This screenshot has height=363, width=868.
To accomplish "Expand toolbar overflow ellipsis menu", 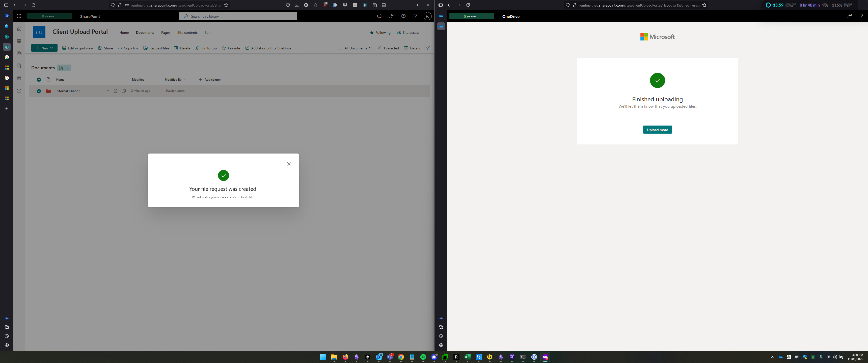I will pos(298,48).
